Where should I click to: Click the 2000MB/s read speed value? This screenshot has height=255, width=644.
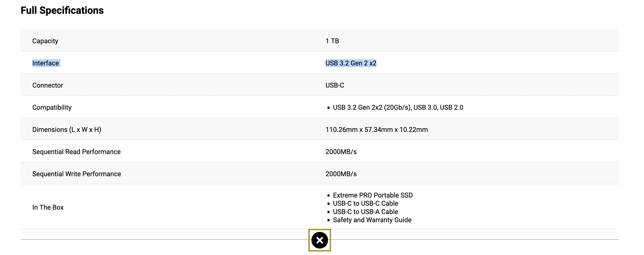tap(341, 152)
